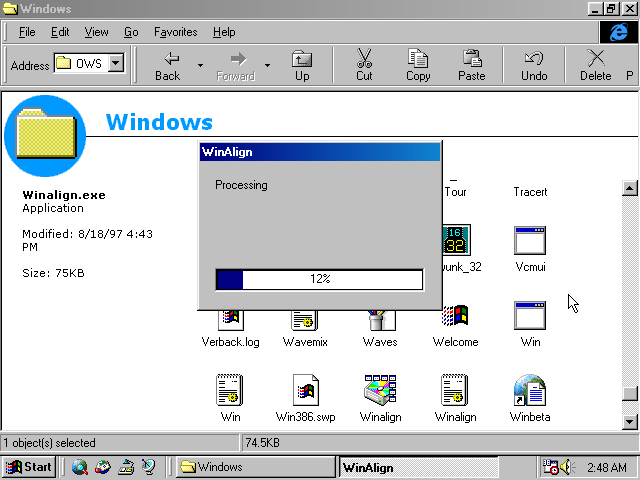Click the 'Processing' label in WinAlign dialog
The height and width of the screenshot is (480, 640).
241,185
